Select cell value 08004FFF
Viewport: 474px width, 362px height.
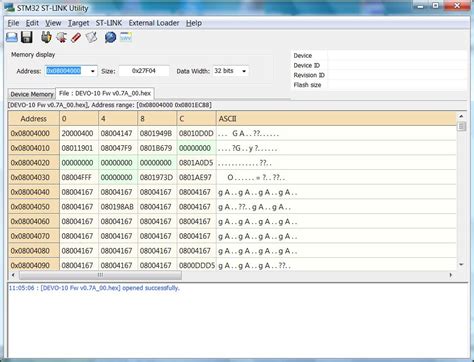[79, 177]
